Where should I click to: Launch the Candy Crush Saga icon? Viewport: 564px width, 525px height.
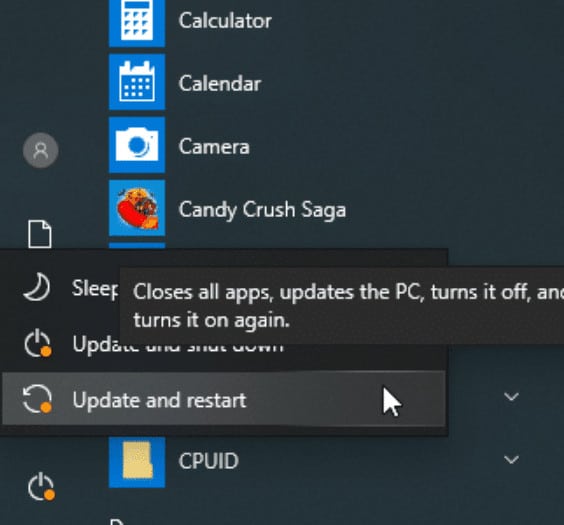(x=137, y=208)
